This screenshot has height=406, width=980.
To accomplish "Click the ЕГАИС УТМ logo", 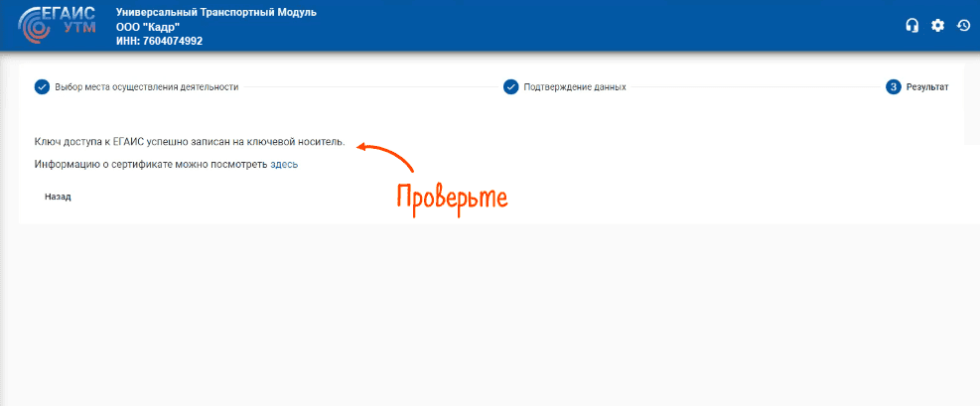I will pyautogui.click(x=59, y=25).
